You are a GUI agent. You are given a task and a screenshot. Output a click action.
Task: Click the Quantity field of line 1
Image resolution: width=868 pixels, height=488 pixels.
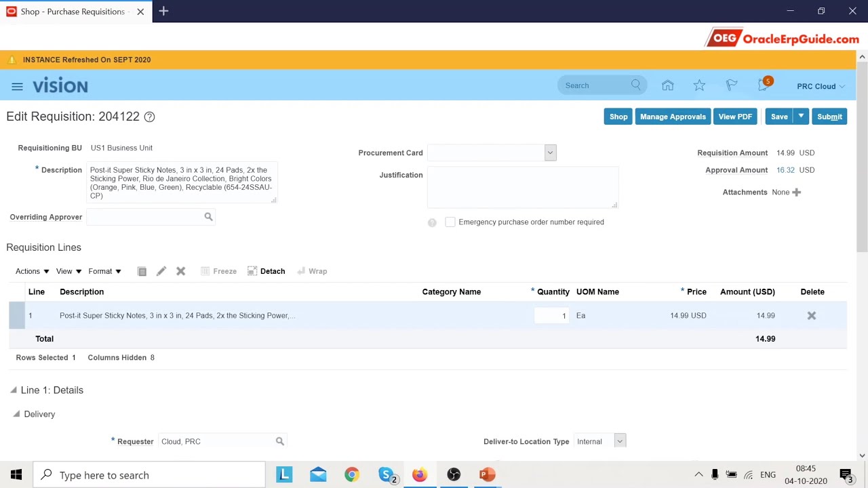pos(551,315)
